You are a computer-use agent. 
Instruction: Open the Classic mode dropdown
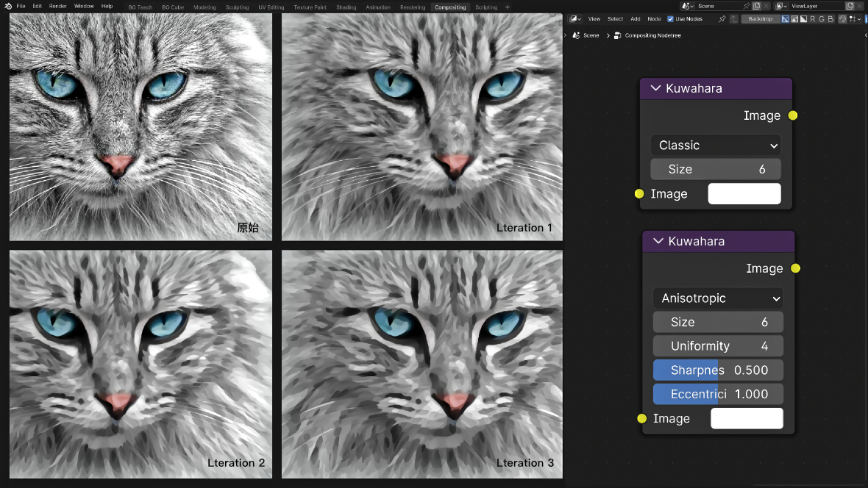[715, 146]
